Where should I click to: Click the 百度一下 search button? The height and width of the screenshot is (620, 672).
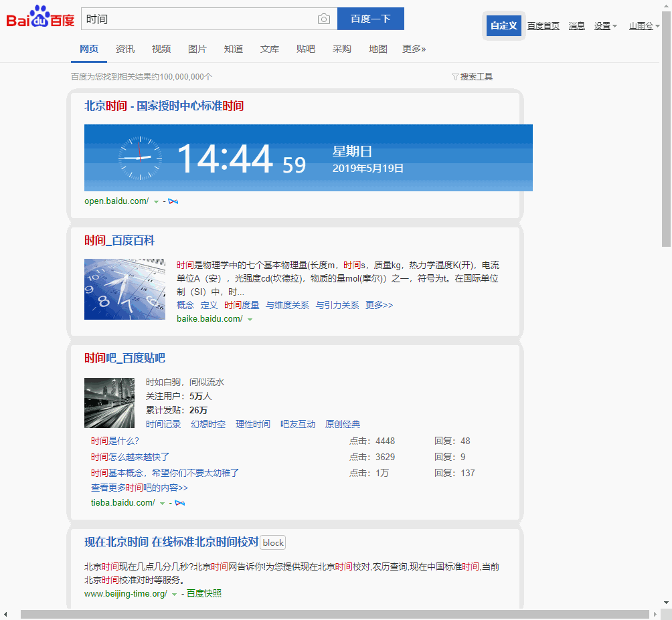tap(371, 19)
